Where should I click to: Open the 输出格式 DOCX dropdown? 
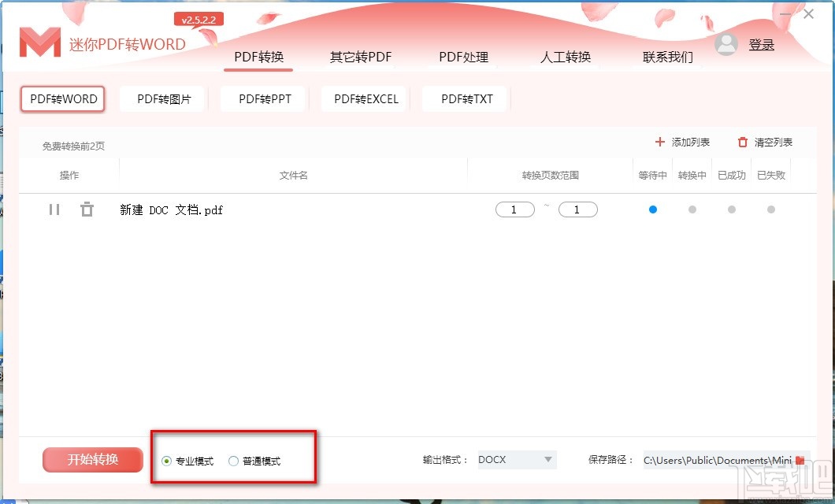pos(517,460)
